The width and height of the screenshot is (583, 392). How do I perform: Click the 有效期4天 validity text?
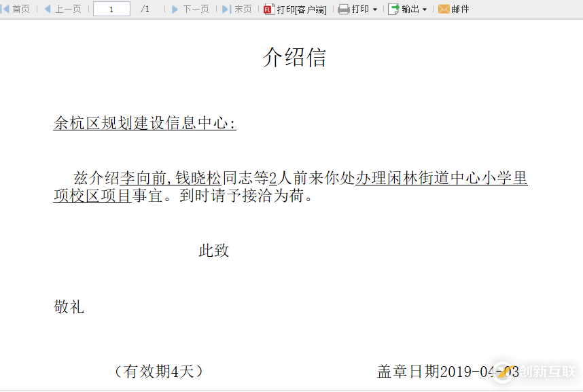(160, 372)
